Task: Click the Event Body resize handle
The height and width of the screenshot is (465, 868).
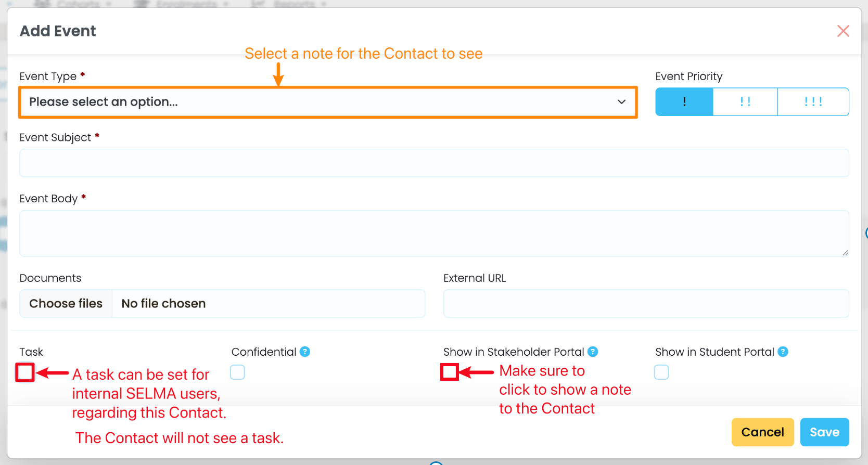Action: 845,253
